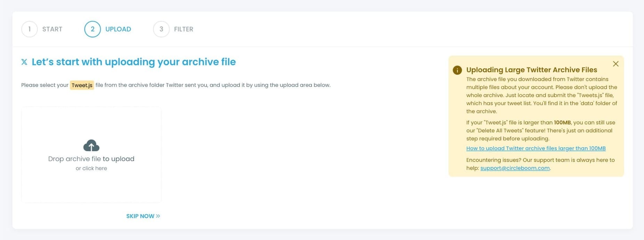Dismiss the Uploading Large Twitter Archive Files notice
644x240 pixels.
(x=615, y=64)
